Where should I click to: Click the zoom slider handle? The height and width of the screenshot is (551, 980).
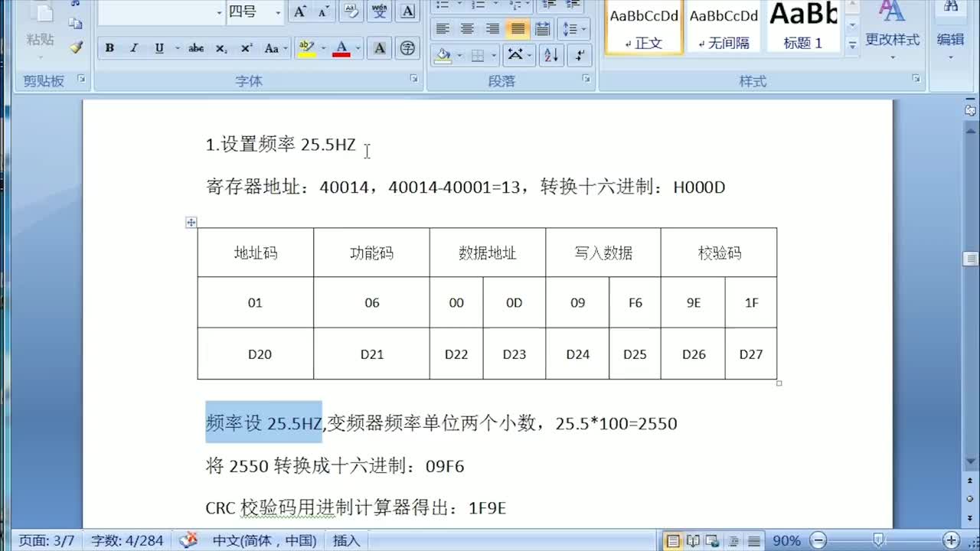(879, 540)
